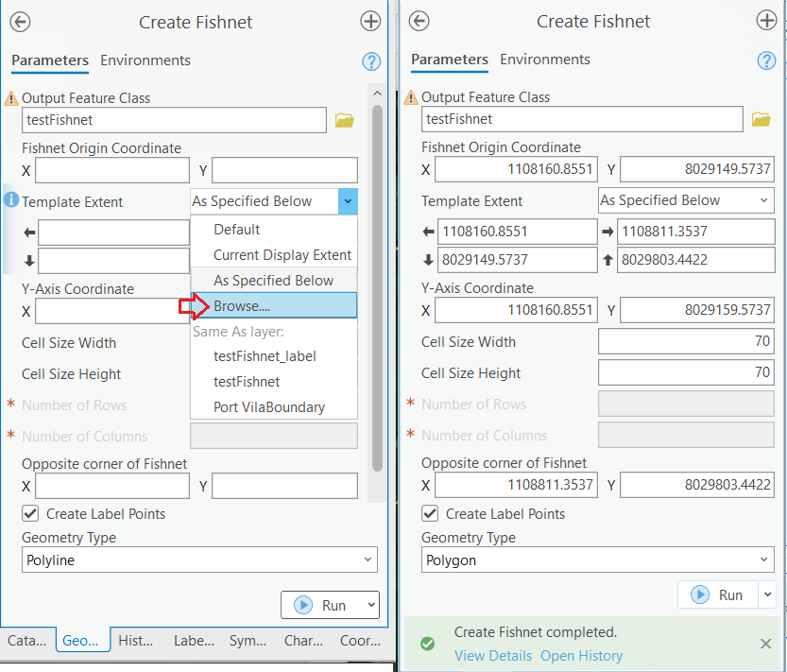
Task: Dismiss the Create Fishnet completed message
Action: 766,644
